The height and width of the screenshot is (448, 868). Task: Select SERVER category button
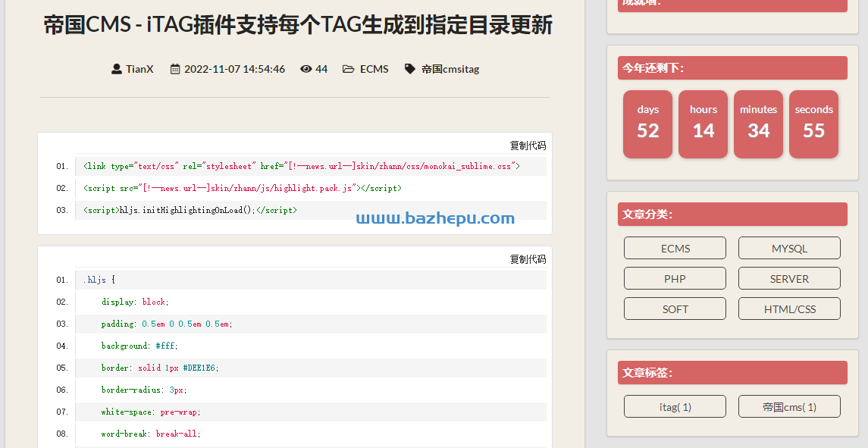tap(789, 278)
